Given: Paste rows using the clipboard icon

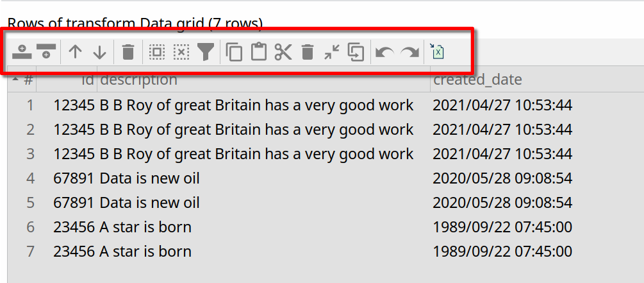Looking at the screenshot, I should [258, 52].
